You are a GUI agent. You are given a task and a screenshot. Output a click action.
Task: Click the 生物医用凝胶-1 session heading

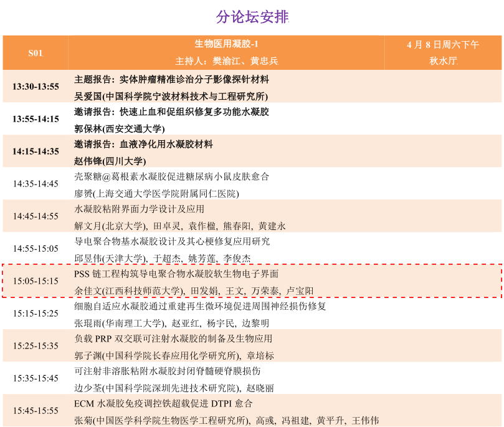point(226,44)
